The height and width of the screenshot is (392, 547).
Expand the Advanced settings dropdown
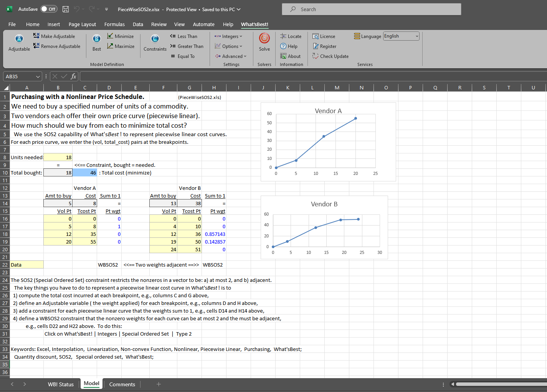231,56
